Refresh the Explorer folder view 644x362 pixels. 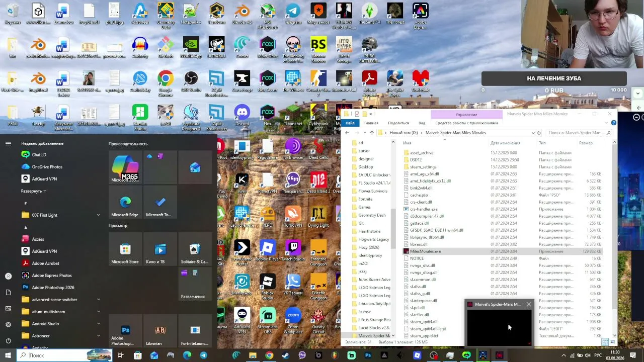(x=539, y=133)
